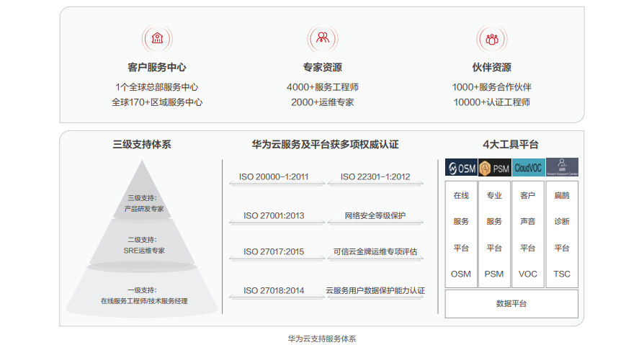Click the 华为云服务及平台获多项权威认证 title

(x=325, y=145)
